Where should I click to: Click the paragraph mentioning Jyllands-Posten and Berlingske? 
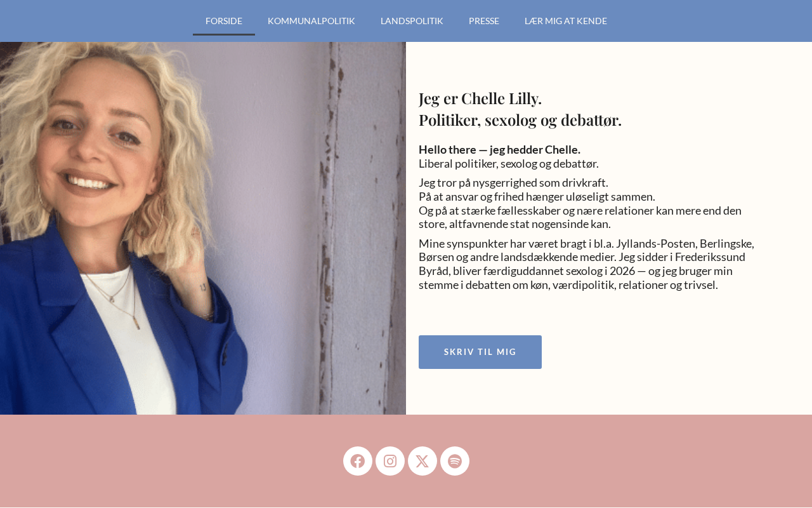point(587,264)
